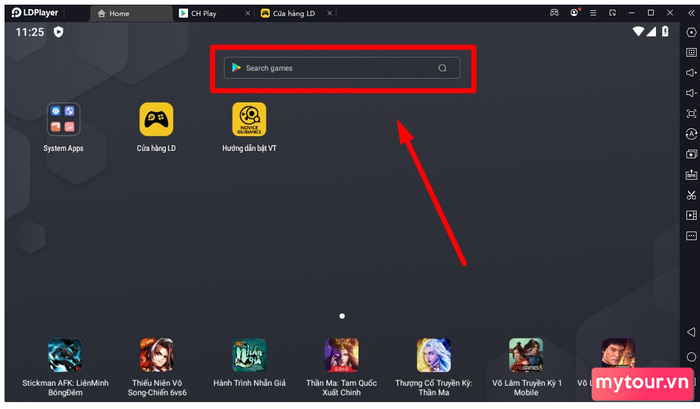The width and height of the screenshot is (700, 409).
Task: Decrease volume using sidebar speaker minus icon
Action: pyautogui.click(x=691, y=93)
